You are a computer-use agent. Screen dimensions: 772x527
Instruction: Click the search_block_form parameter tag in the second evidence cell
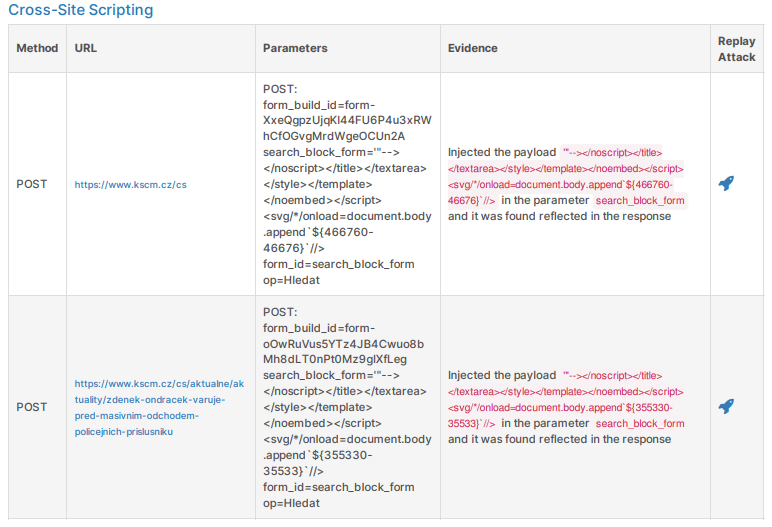640,424
